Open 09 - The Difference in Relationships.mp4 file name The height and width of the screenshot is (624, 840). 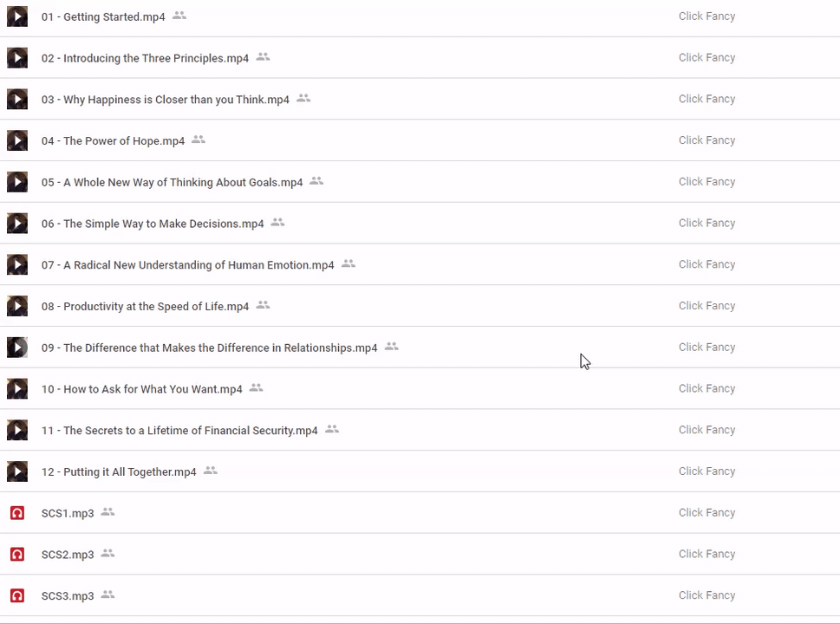tap(209, 348)
